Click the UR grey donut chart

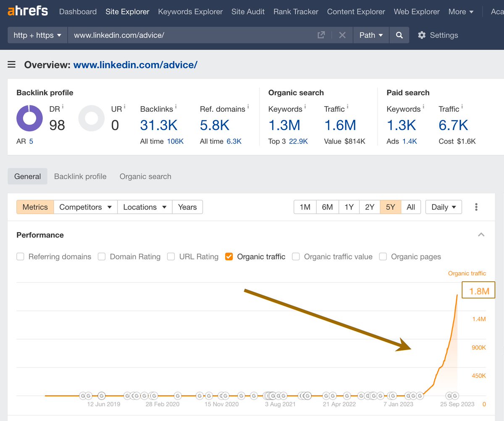tap(91, 118)
